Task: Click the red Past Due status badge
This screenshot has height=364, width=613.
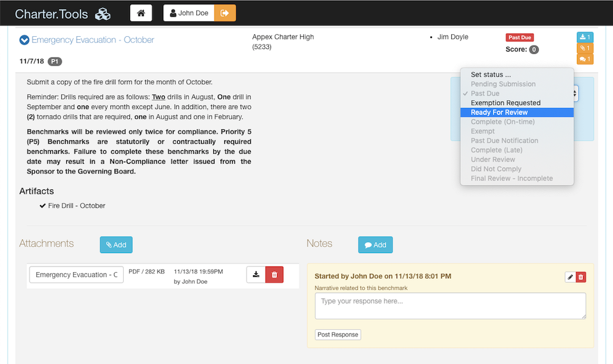Action: (x=520, y=37)
